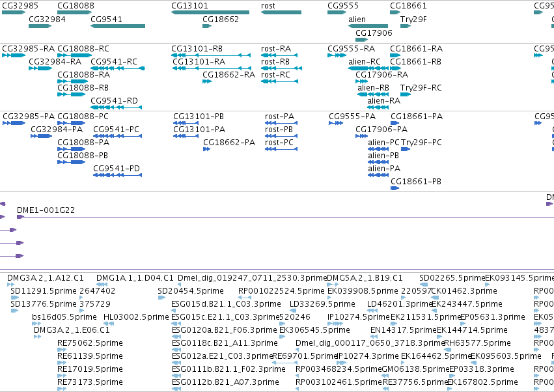Screen dimensions: 554x392
Task: Open protein CG13101-PB
Action: click(x=198, y=117)
